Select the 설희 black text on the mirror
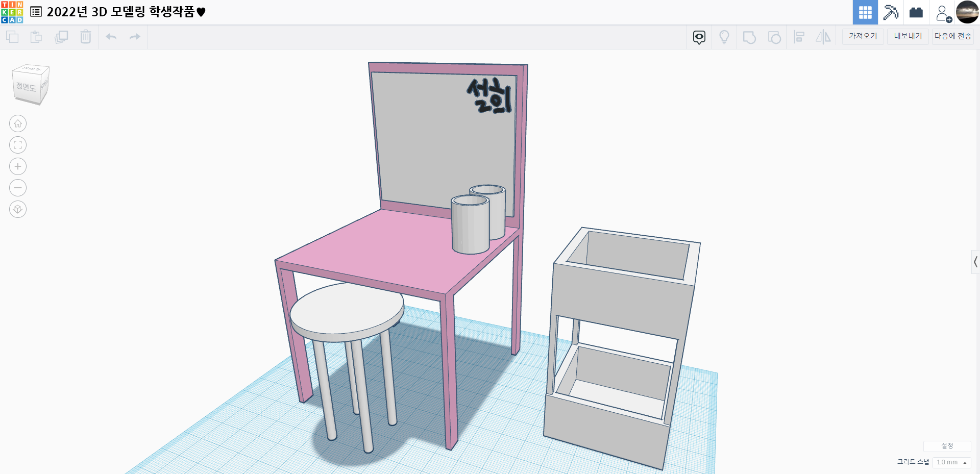 489,95
